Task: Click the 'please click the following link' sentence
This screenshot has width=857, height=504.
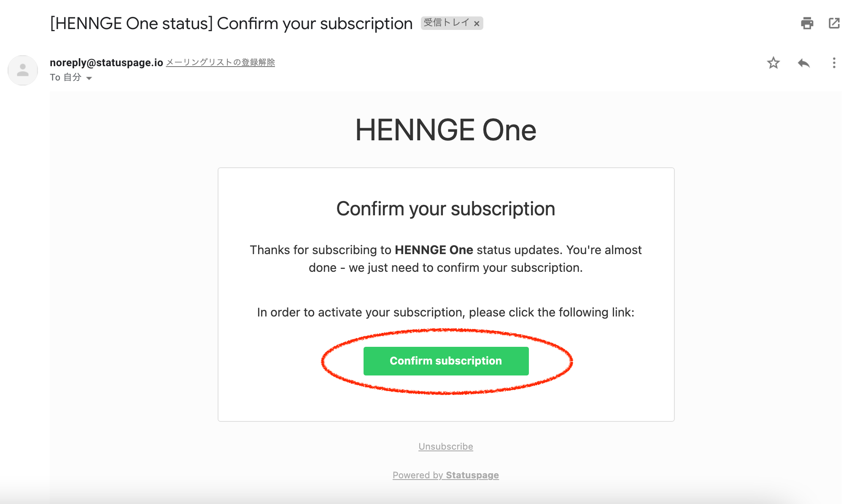Action: 446,312
